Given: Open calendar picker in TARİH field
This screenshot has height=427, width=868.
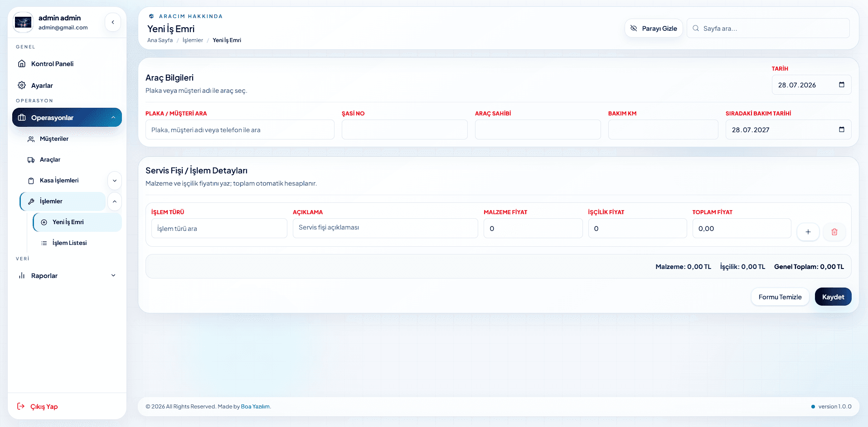Looking at the screenshot, I should pyautogui.click(x=841, y=85).
